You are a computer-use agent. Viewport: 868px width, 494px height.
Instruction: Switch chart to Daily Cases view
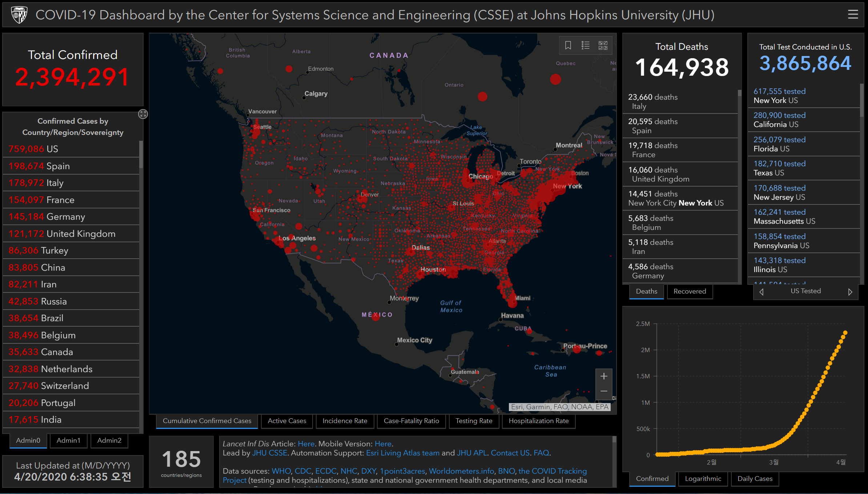755,479
